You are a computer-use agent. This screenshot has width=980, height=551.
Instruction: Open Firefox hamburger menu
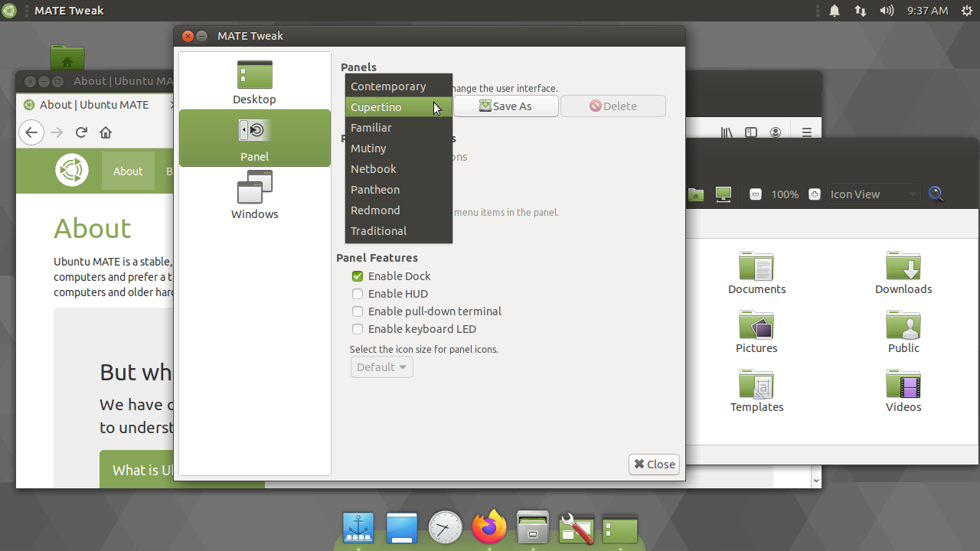click(x=807, y=132)
